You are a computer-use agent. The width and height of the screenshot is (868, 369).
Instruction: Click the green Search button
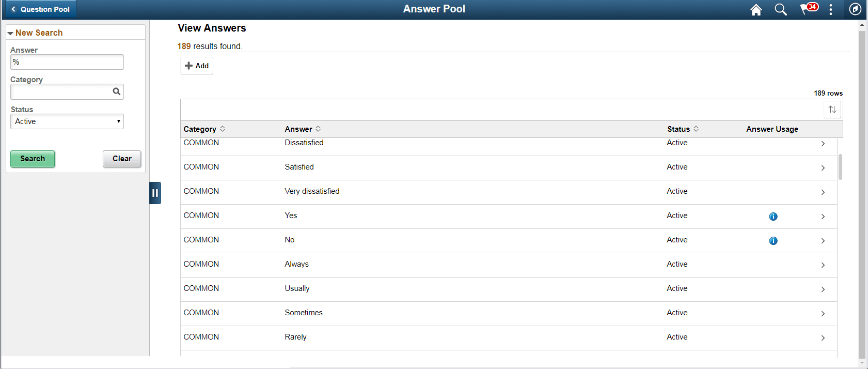[x=33, y=159]
